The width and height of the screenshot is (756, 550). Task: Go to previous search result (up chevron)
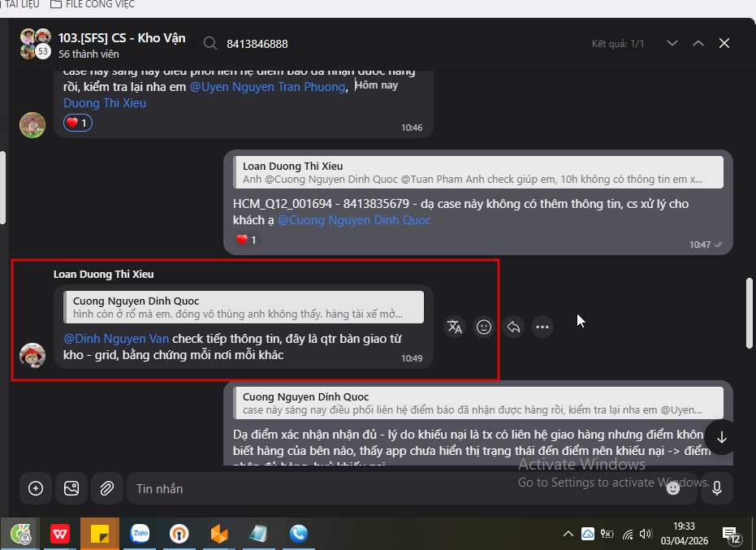698,43
